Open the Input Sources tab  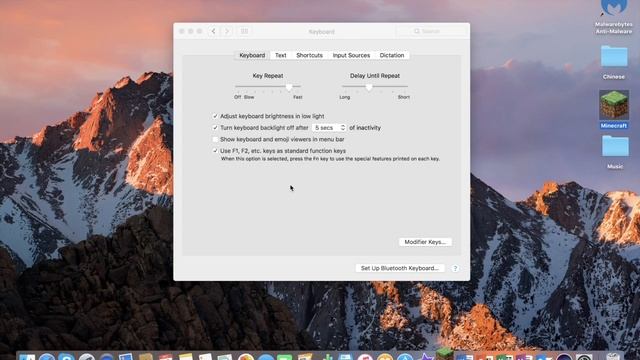tap(351, 55)
